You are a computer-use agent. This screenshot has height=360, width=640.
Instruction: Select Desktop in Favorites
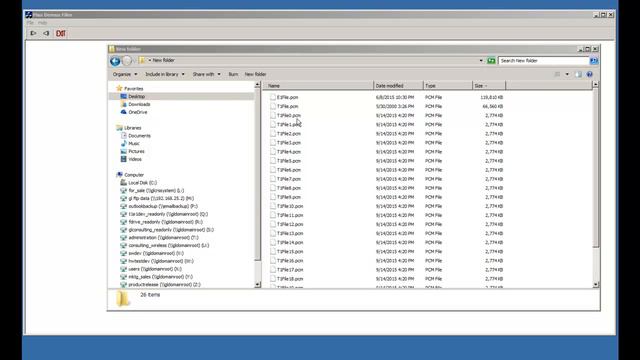click(x=137, y=96)
